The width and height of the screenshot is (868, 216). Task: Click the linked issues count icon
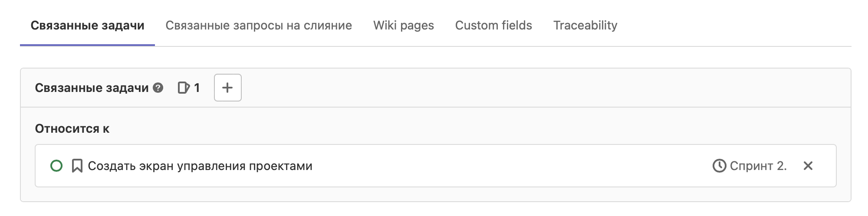click(184, 88)
